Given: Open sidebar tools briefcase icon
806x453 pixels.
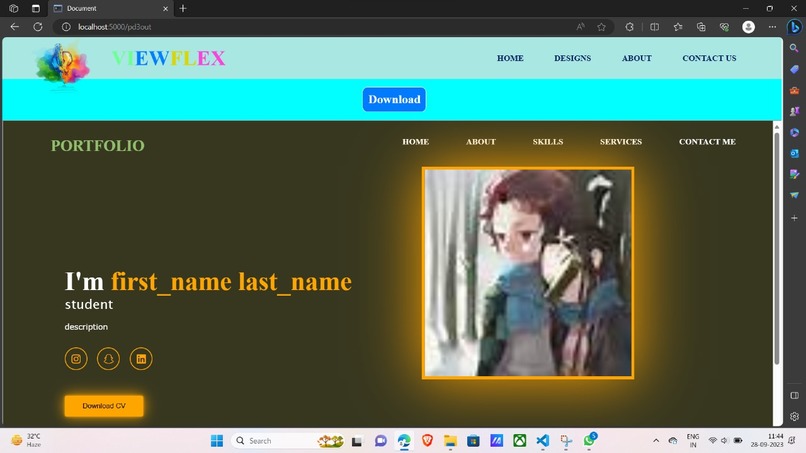Looking at the screenshot, I should tap(794, 90).
